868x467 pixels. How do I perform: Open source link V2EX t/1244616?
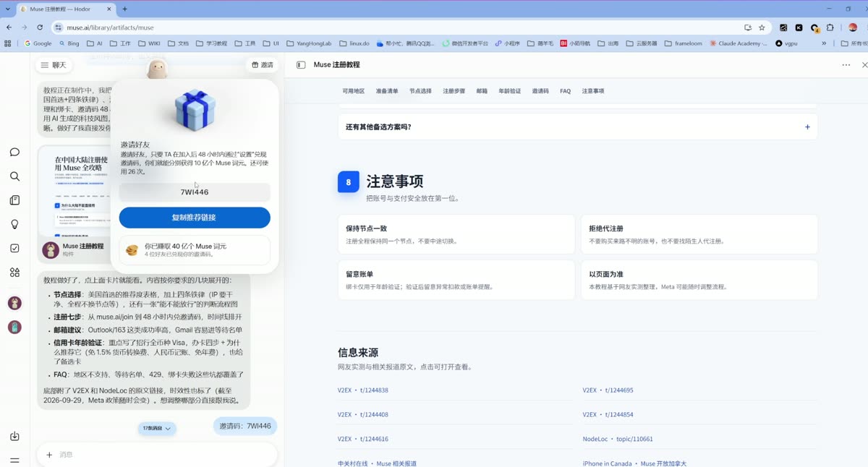pyautogui.click(x=362, y=439)
